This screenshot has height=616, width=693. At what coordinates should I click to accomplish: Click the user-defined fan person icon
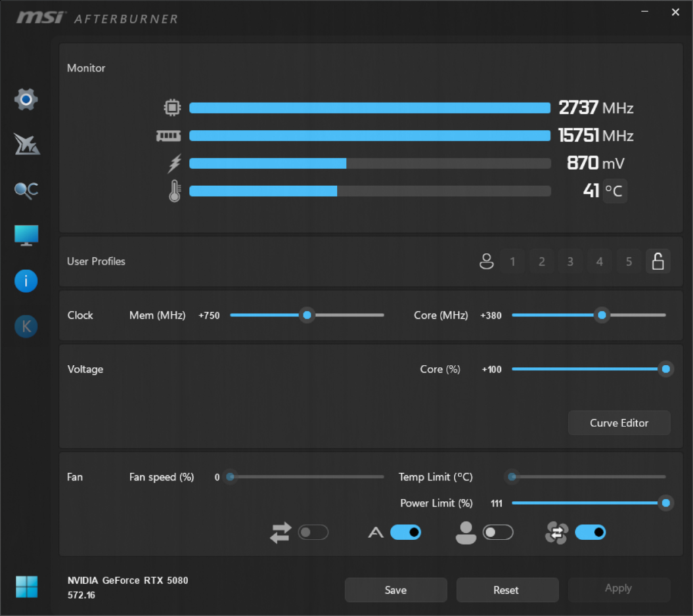point(466,533)
